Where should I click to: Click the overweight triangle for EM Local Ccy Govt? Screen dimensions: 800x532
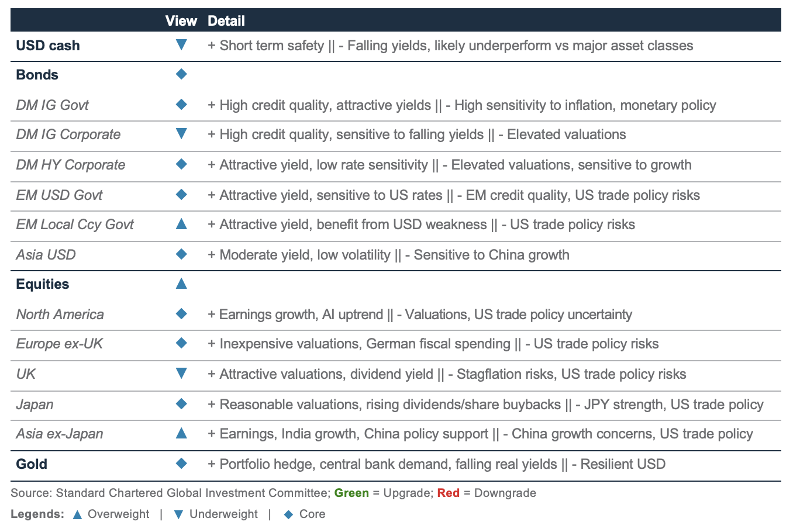(181, 223)
